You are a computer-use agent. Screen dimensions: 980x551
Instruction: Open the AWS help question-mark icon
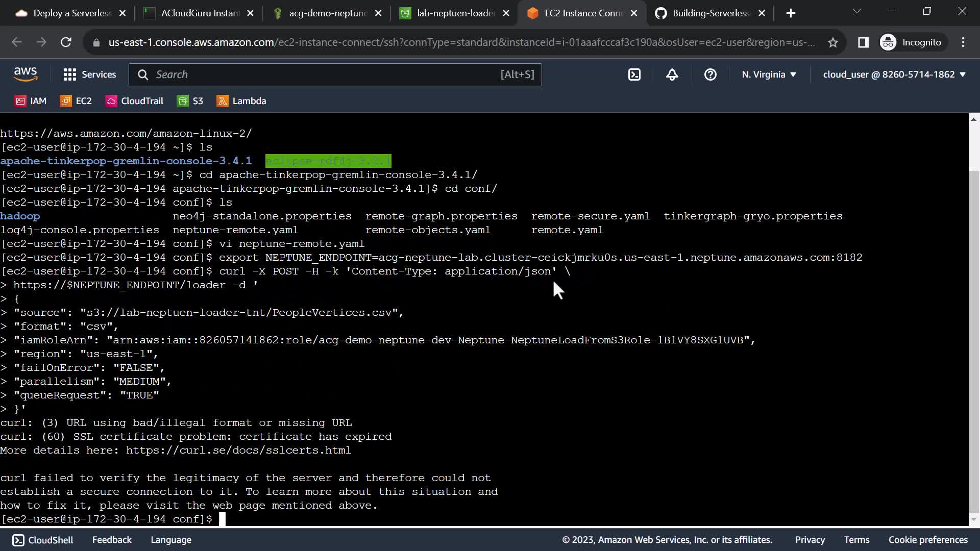click(x=710, y=74)
